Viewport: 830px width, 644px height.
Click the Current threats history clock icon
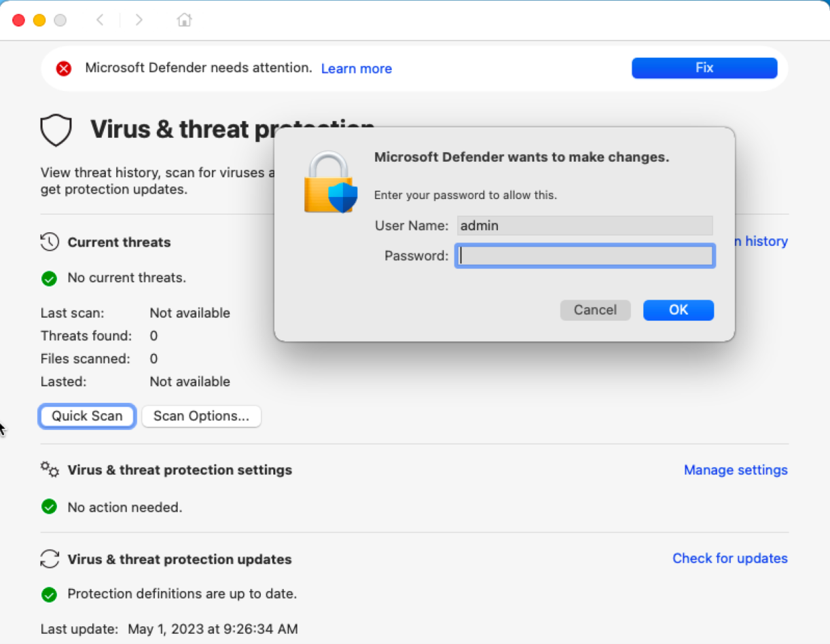pos(50,242)
